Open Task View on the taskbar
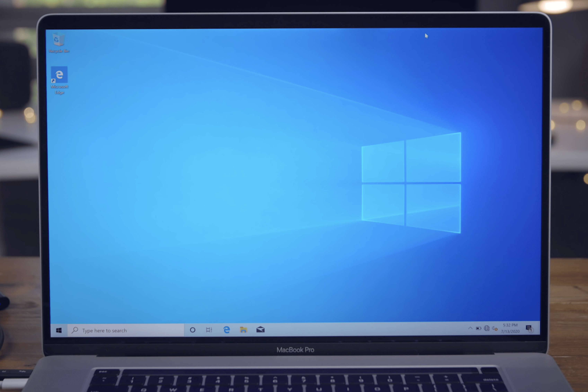 209,330
